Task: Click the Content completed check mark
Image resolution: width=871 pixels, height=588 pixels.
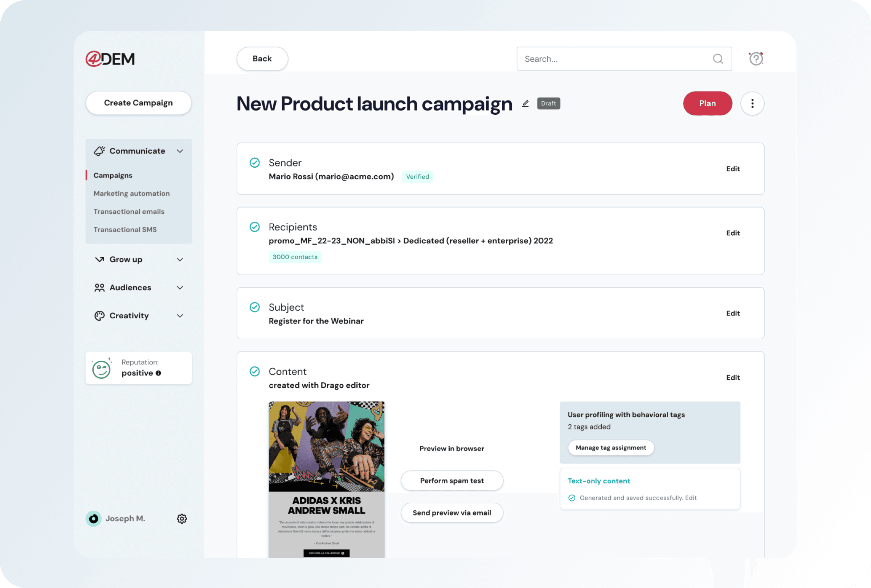Action: [254, 371]
